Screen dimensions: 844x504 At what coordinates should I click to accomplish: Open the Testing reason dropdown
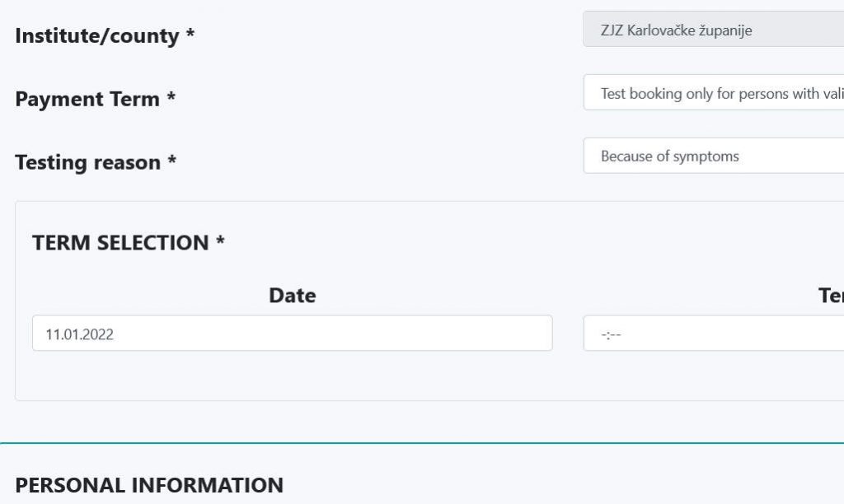click(713, 156)
